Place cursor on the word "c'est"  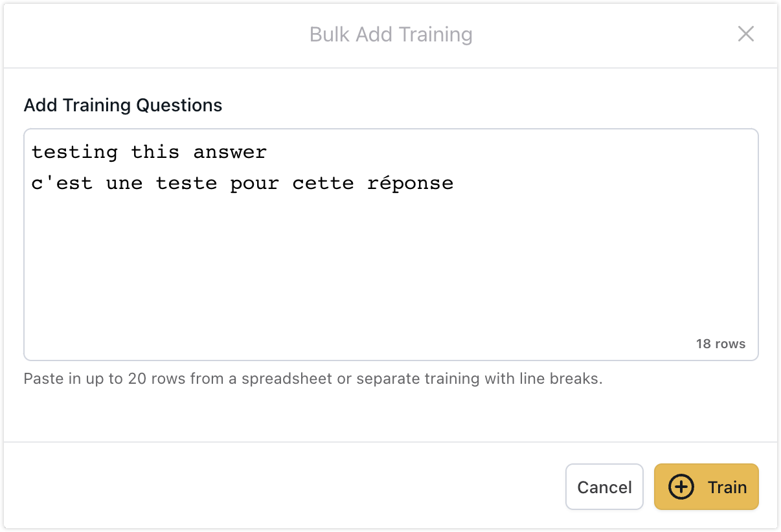click(x=62, y=184)
